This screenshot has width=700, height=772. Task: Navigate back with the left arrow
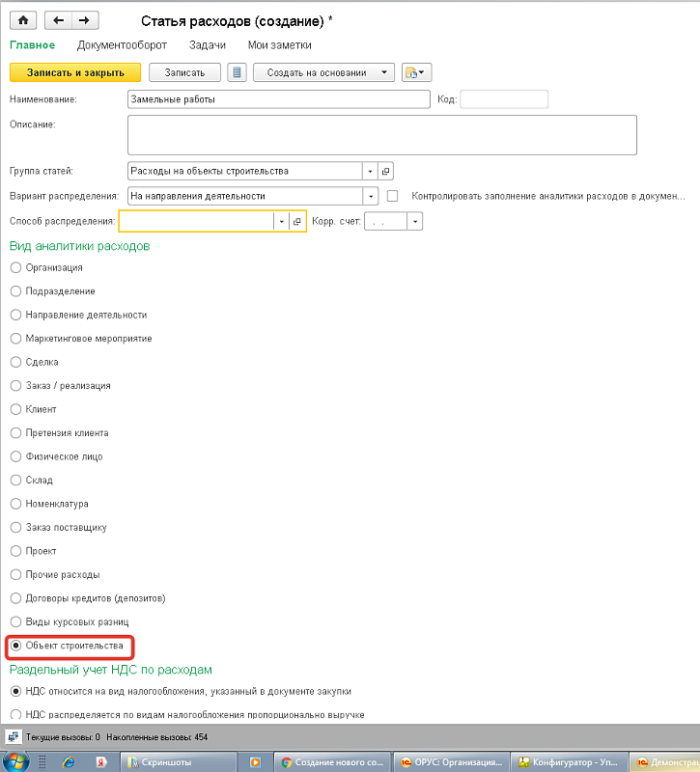pyautogui.click(x=58, y=20)
